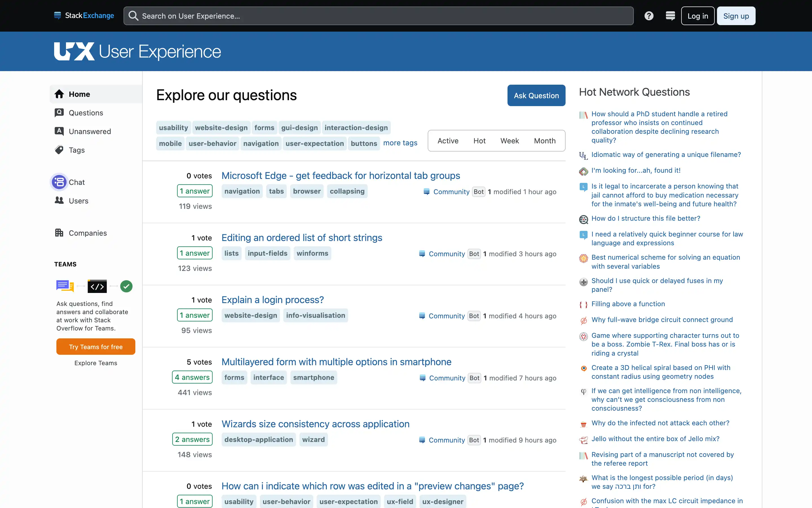This screenshot has width=812, height=508.
Task: Click the Questions sidebar icon
Action: [x=59, y=113]
